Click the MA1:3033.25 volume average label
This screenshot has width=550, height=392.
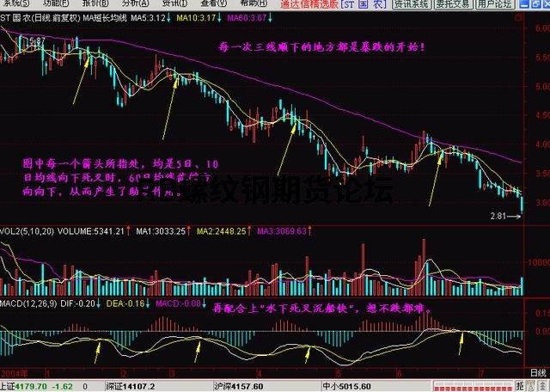coord(161,231)
